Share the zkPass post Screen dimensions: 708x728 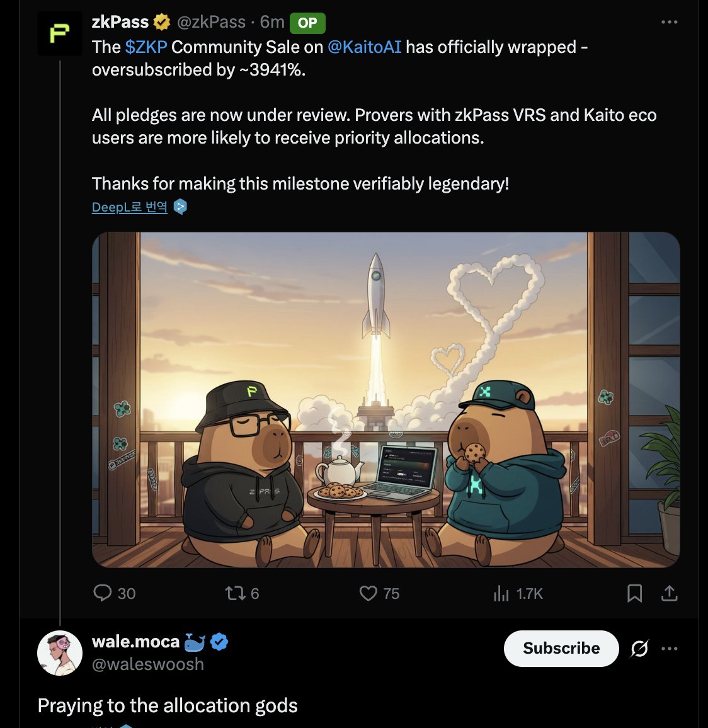tap(670, 593)
